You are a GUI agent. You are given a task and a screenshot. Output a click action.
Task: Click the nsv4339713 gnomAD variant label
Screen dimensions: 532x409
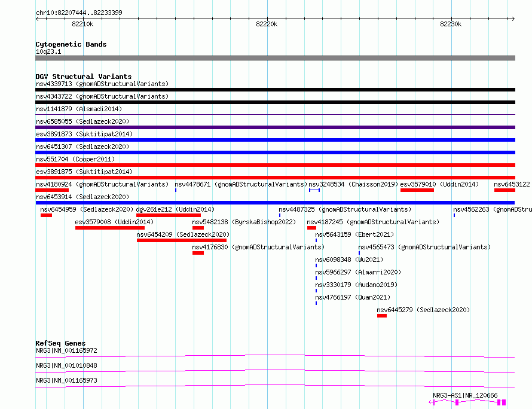coord(102,84)
